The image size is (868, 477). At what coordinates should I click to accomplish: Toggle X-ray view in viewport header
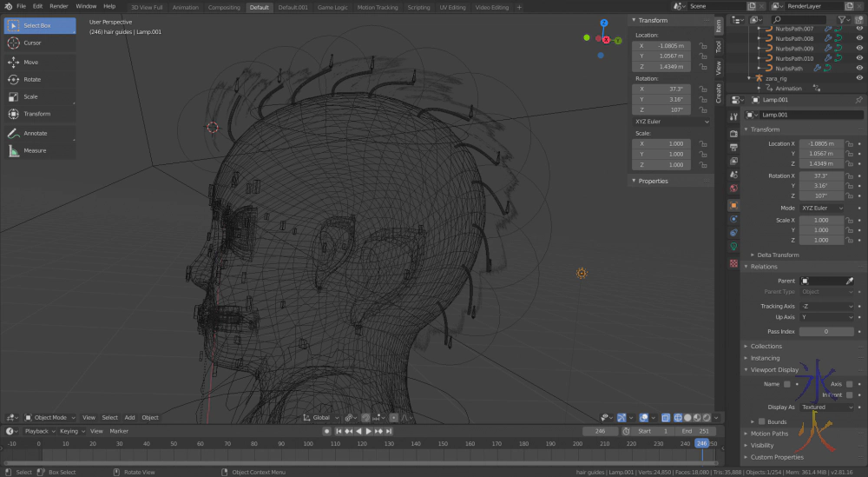(666, 418)
